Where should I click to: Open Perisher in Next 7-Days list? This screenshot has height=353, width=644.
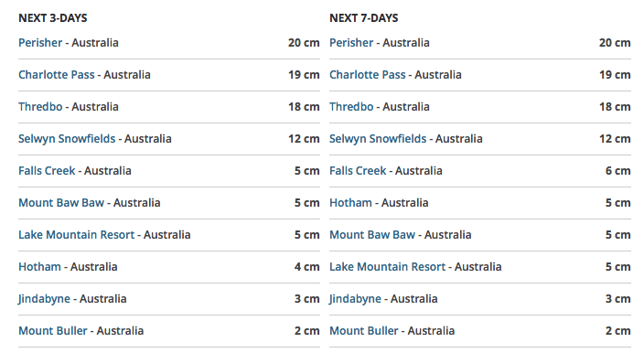pos(351,43)
